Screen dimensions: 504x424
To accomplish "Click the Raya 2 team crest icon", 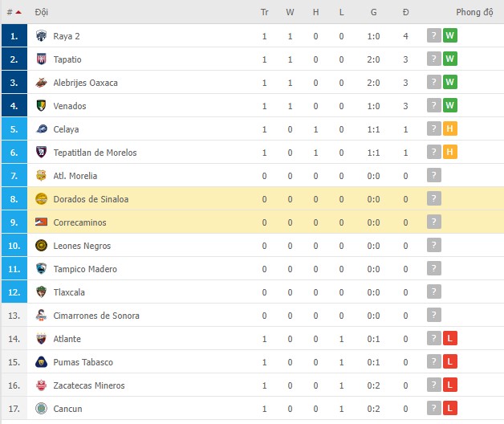I will pos(42,36).
